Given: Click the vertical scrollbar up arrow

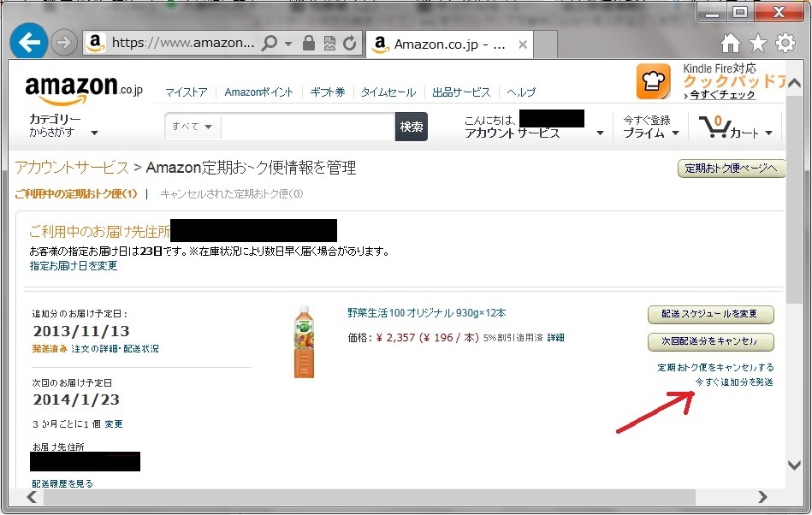Looking at the screenshot, I should click(794, 83).
